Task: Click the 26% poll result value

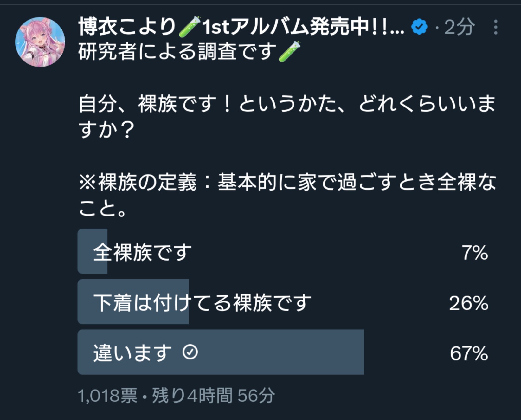Action: pos(469,303)
